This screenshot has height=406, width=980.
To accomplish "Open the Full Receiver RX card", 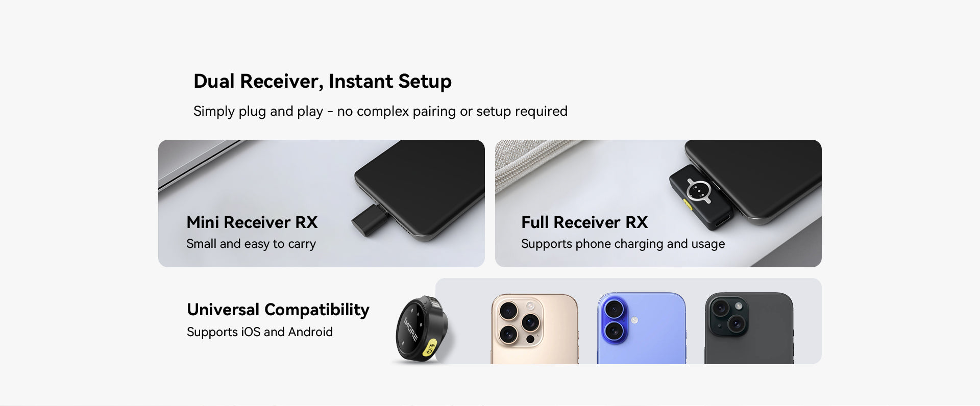I will point(658,204).
